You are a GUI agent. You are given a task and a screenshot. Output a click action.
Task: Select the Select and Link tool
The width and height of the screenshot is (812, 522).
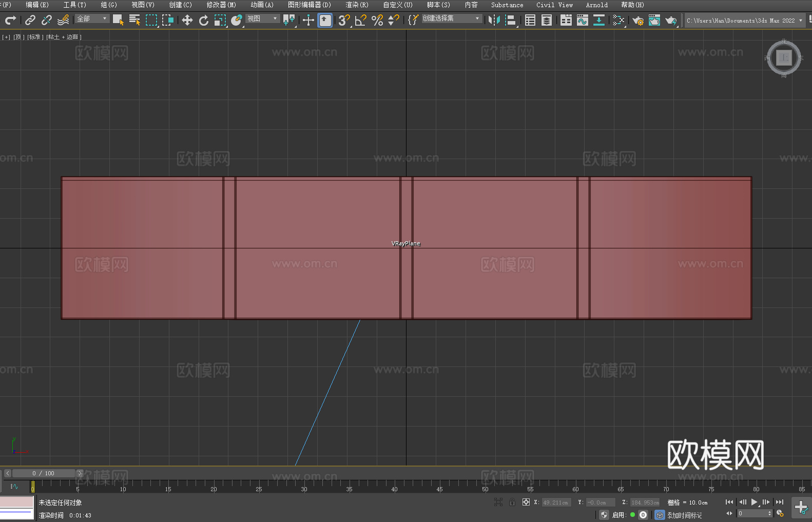[x=30, y=20]
